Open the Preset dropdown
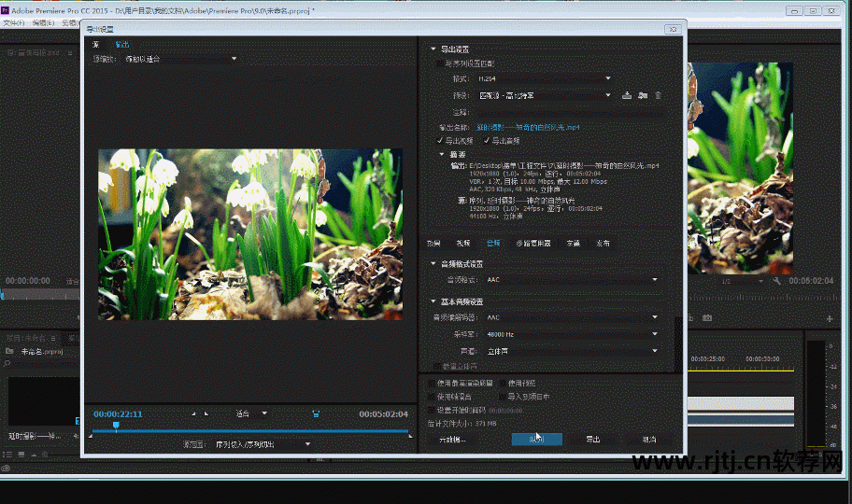This screenshot has height=504, width=852. click(x=544, y=95)
